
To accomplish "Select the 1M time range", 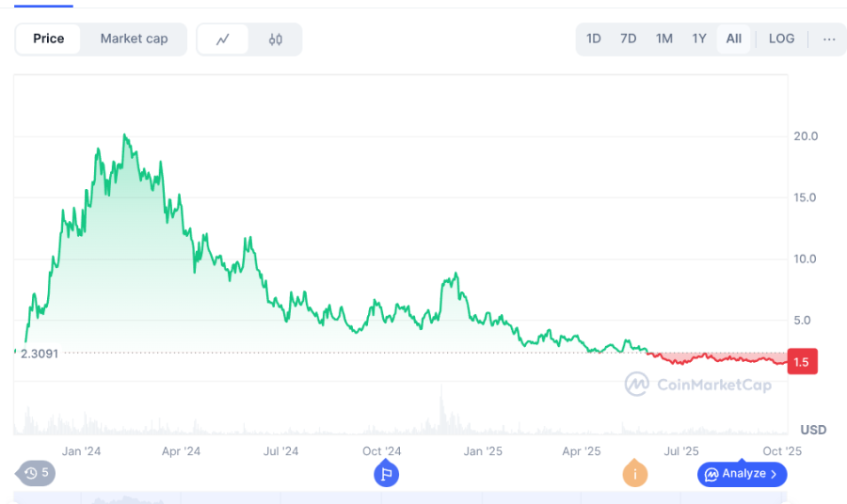I will [664, 39].
